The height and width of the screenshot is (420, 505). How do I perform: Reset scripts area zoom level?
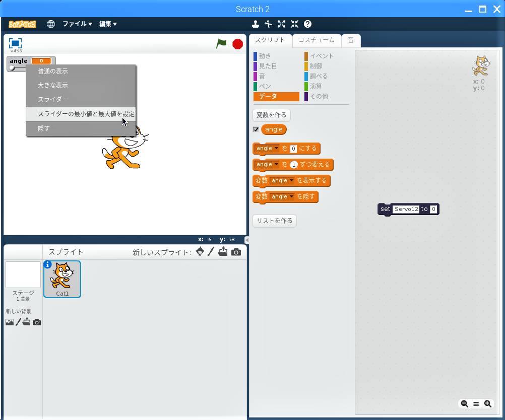(x=476, y=403)
